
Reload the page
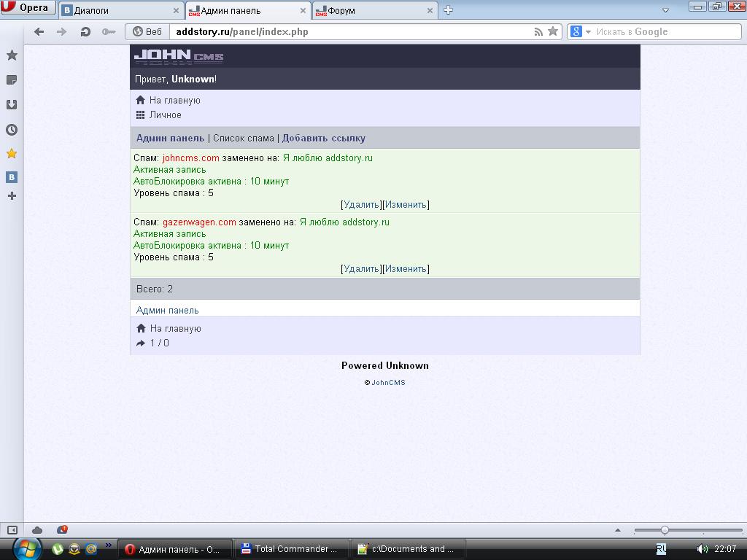(x=85, y=32)
